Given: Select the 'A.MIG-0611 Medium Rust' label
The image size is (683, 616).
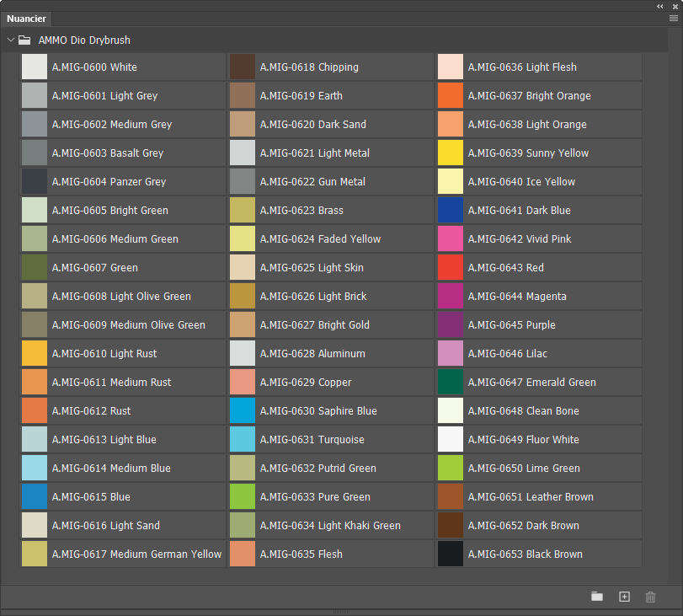Looking at the screenshot, I should coord(111,383).
